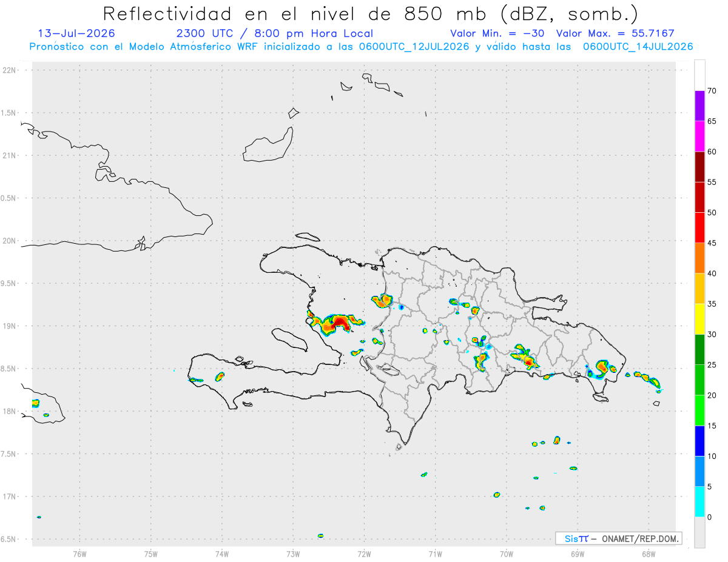This screenshot has height=562, width=728.
Task: Click the '25' value on the color scale
Action: tap(712, 365)
